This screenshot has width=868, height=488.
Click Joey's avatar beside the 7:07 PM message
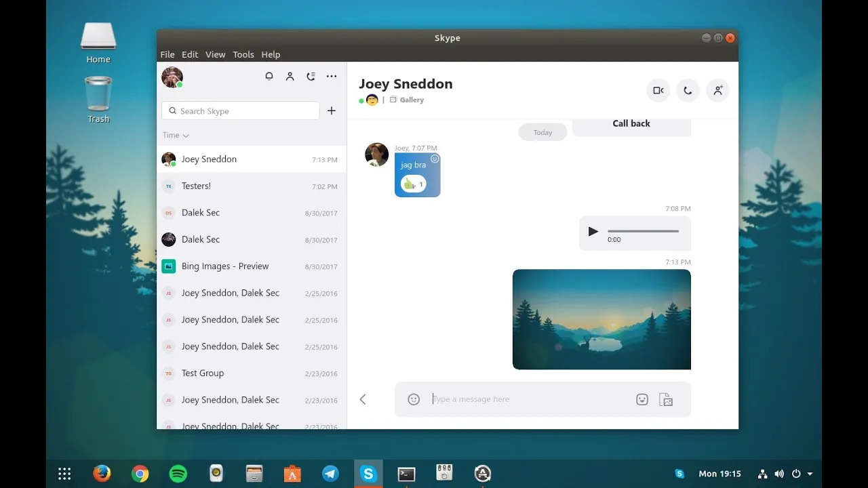tap(377, 155)
